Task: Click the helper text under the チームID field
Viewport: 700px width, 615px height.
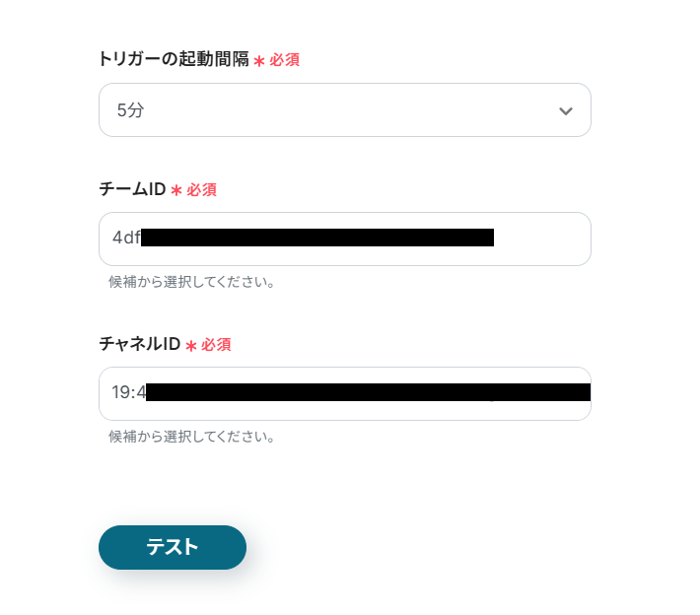Action: [191, 282]
